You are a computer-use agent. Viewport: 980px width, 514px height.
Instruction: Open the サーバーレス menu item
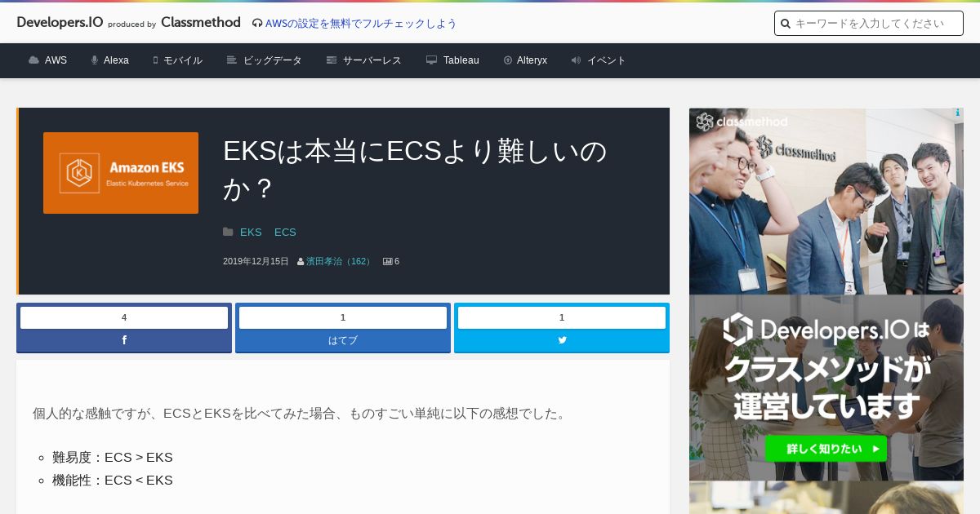372,60
